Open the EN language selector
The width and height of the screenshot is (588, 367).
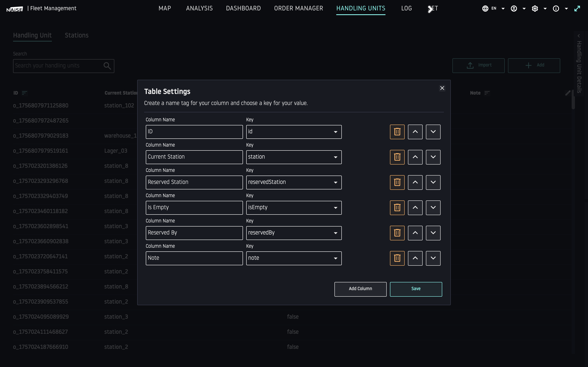(x=493, y=9)
